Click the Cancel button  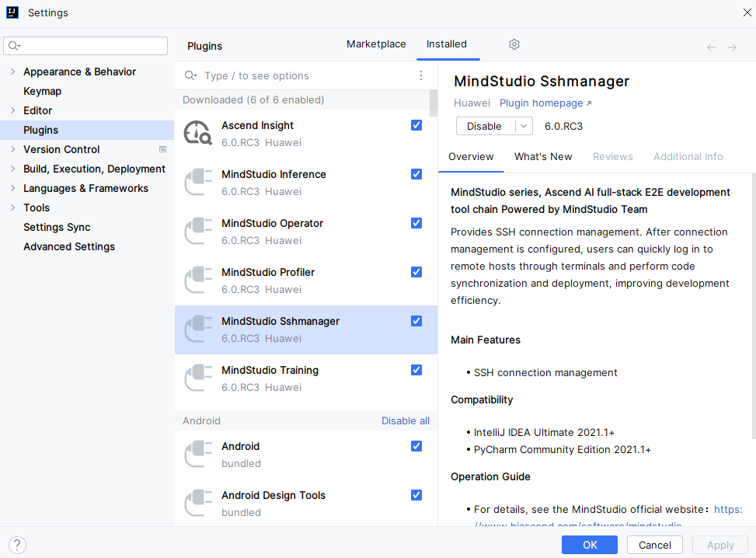[x=654, y=545]
